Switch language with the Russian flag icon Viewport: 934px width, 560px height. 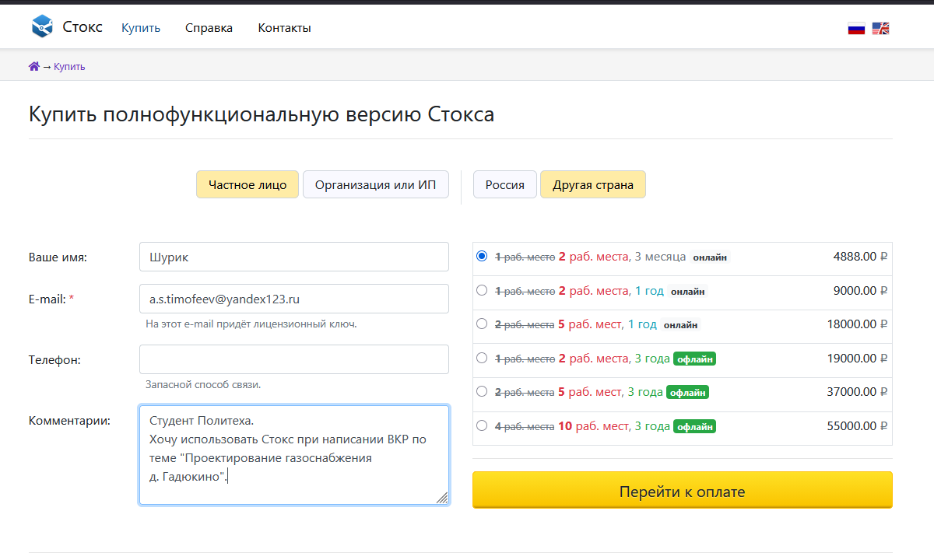pos(856,29)
